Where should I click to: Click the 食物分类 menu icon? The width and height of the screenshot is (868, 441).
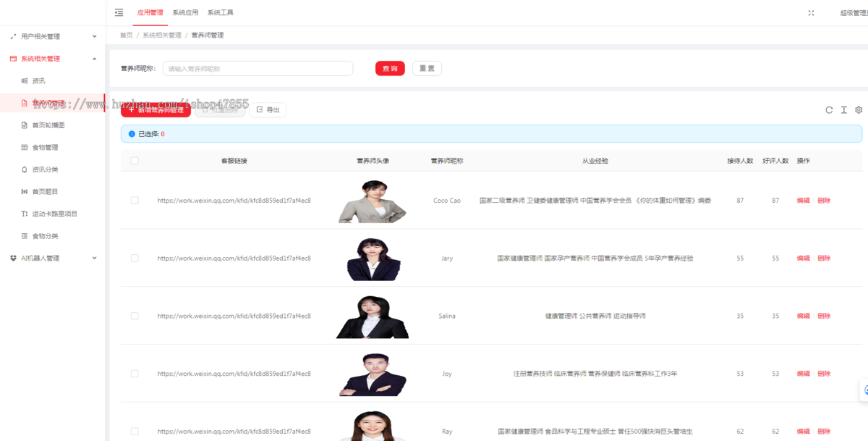tap(25, 236)
